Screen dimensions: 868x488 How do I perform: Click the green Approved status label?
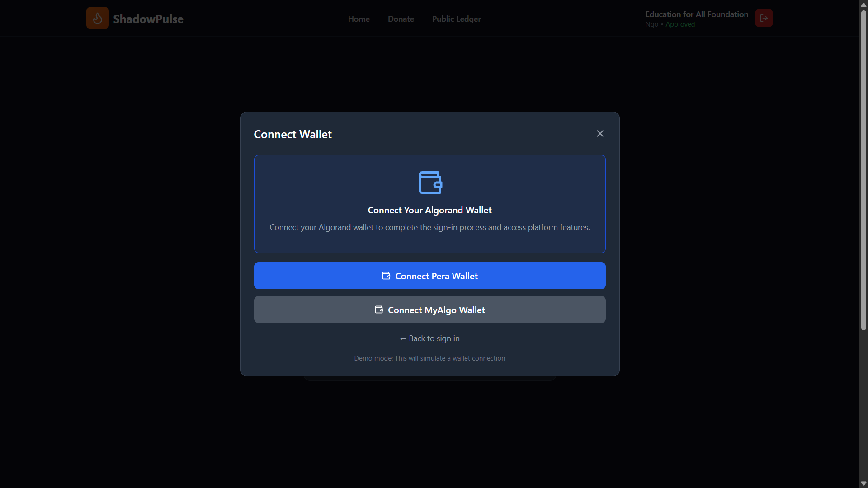pyautogui.click(x=680, y=24)
